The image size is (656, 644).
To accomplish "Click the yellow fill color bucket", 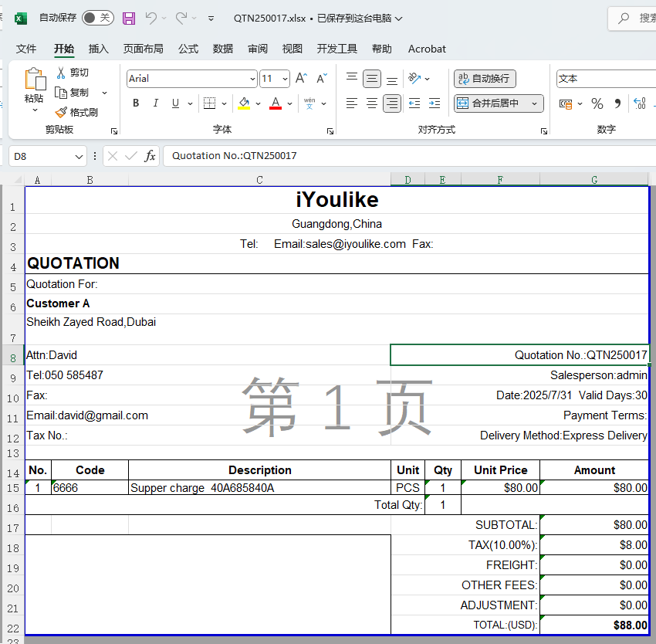I will 244,103.
